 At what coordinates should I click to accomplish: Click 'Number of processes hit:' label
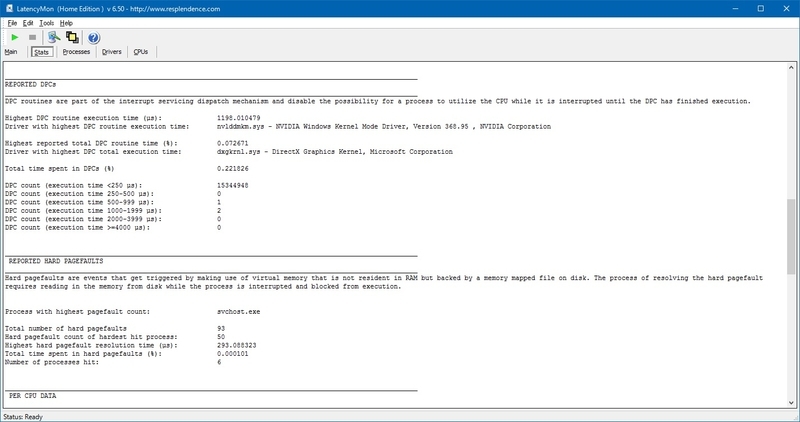(x=52, y=362)
